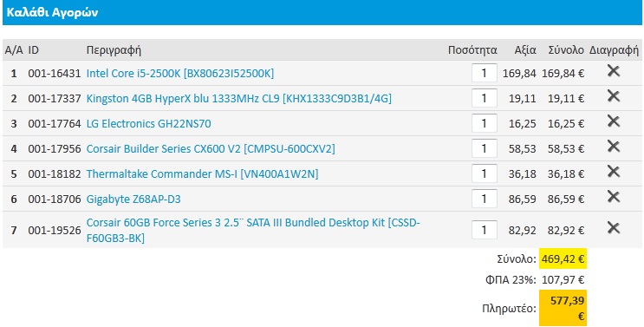
Task: Click the Διαγραφή column header
Action: (614, 50)
